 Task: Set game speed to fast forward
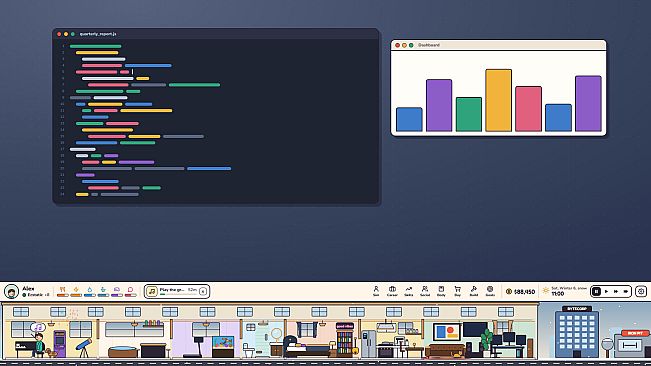[616, 291]
